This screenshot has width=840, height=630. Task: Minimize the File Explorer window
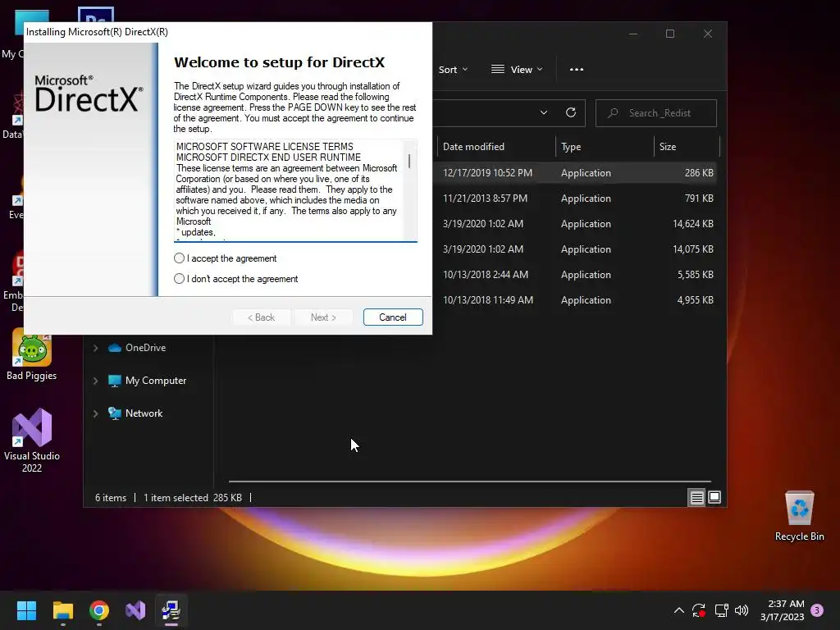pos(633,34)
